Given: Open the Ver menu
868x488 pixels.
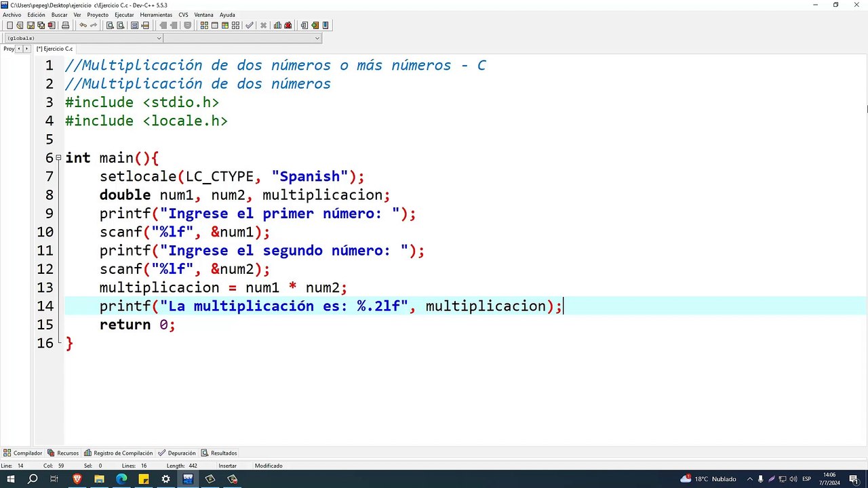Looking at the screenshot, I should pos(77,14).
